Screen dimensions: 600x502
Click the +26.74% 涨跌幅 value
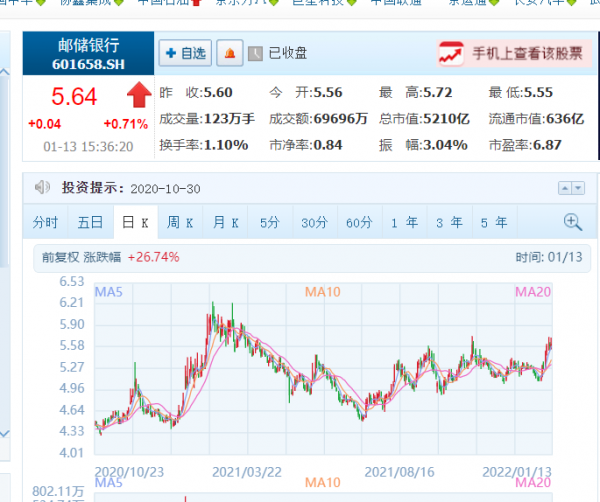(x=153, y=257)
